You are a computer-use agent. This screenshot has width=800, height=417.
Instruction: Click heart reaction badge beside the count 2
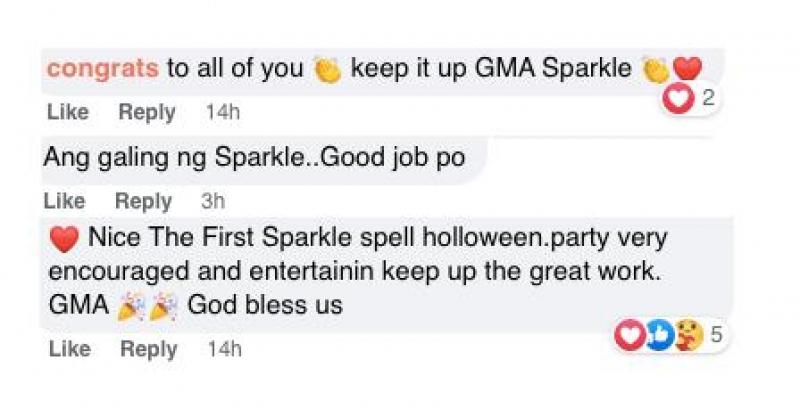pos(679,98)
